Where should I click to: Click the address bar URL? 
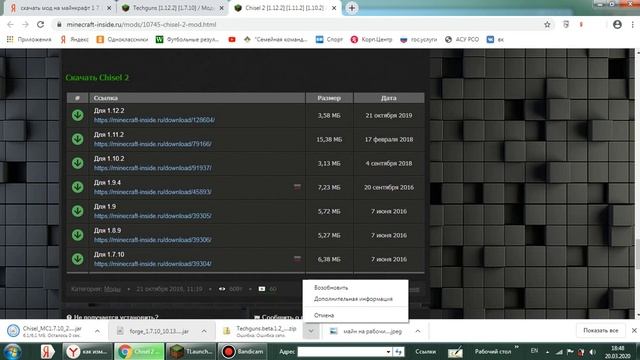[141, 24]
